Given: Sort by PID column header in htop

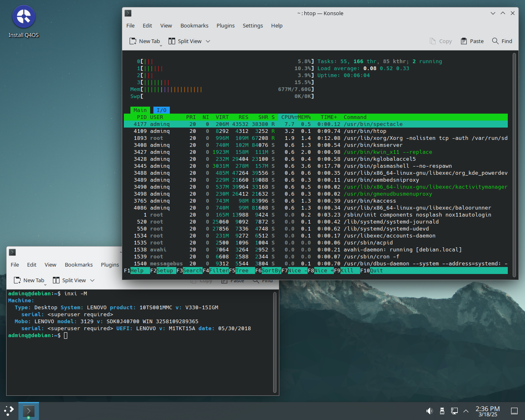Looking at the screenshot, I should [x=142, y=117].
